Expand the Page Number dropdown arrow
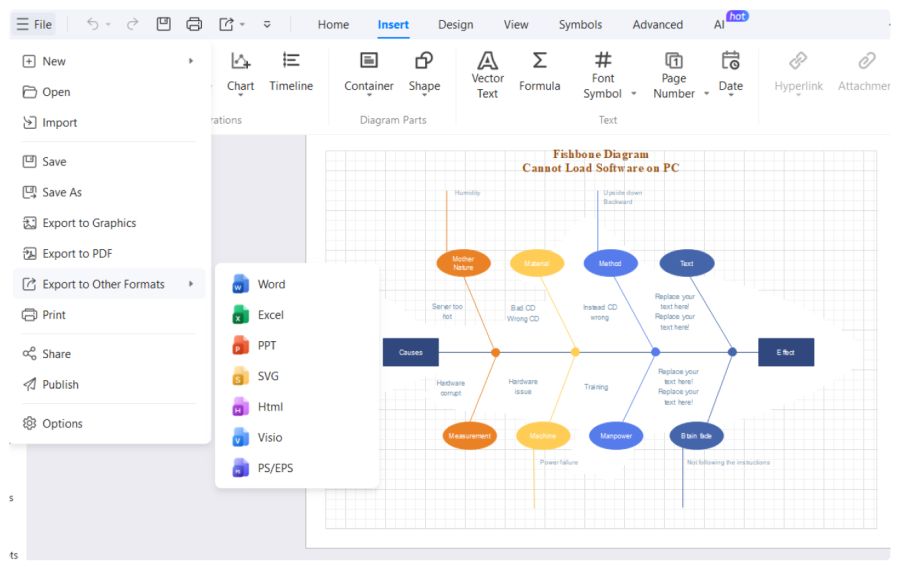 tap(706, 93)
